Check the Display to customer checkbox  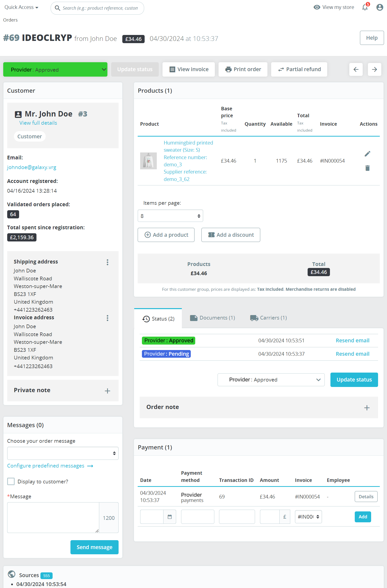coord(11,481)
